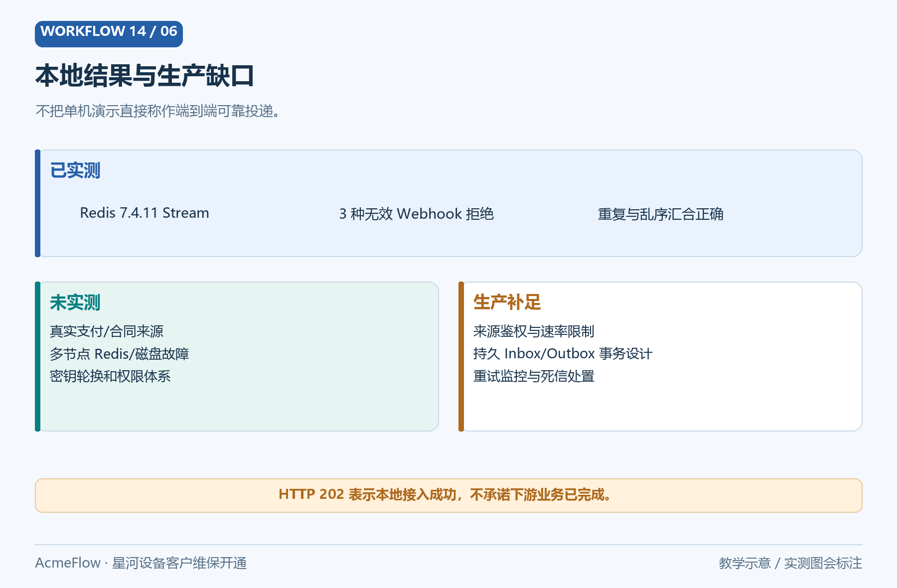This screenshot has width=897, height=588.
Task: Click the 已实测 section heading
Action: tap(75, 170)
